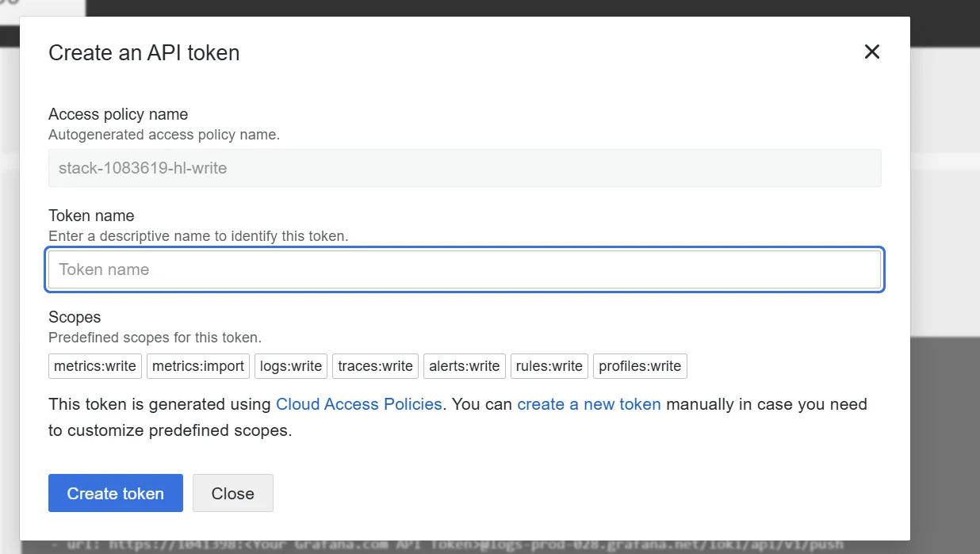Click the 'Create an API token' heading

pyautogui.click(x=144, y=53)
